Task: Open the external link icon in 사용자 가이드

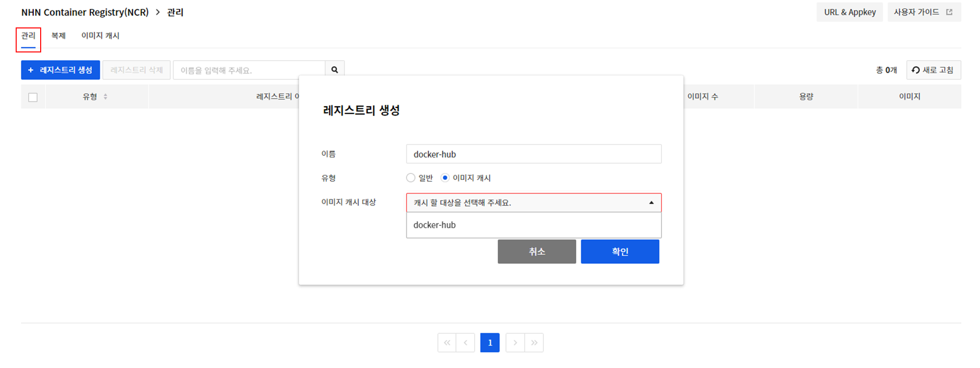Action: (949, 12)
